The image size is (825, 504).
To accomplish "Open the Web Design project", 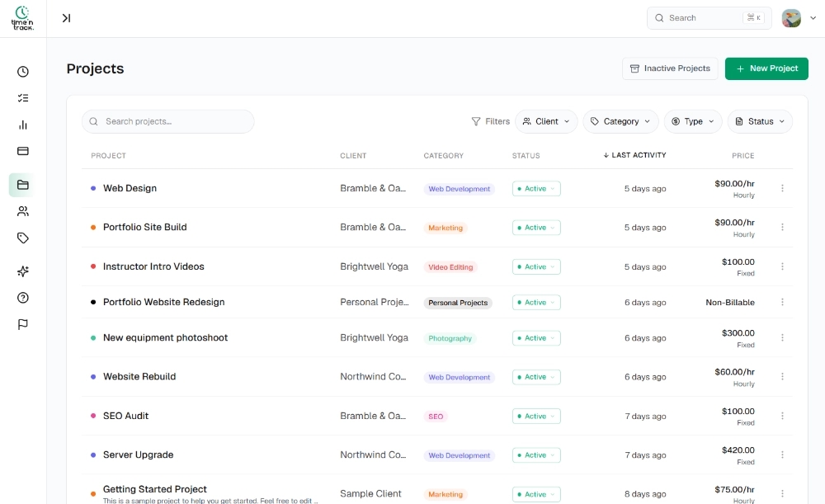I will (130, 188).
